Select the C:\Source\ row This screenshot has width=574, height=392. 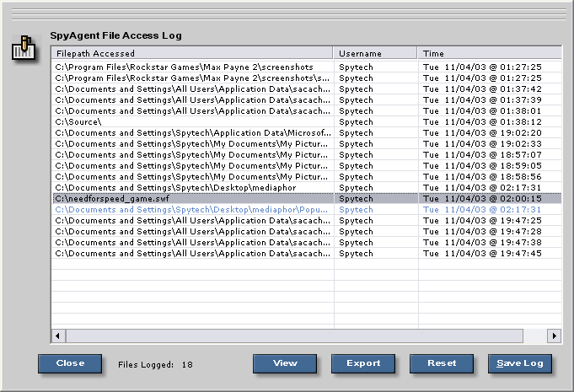coord(307,122)
